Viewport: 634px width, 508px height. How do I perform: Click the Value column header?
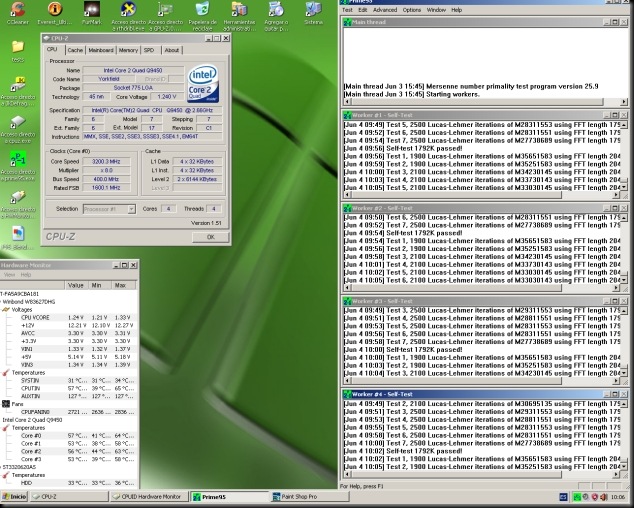click(x=76, y=285)
